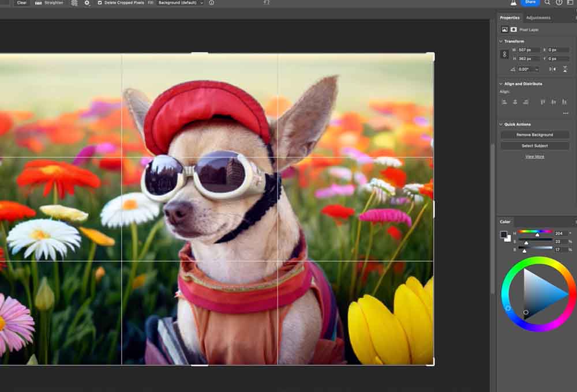
Task: Click the reset crop arrow icon
Action: tap(266, 3)
